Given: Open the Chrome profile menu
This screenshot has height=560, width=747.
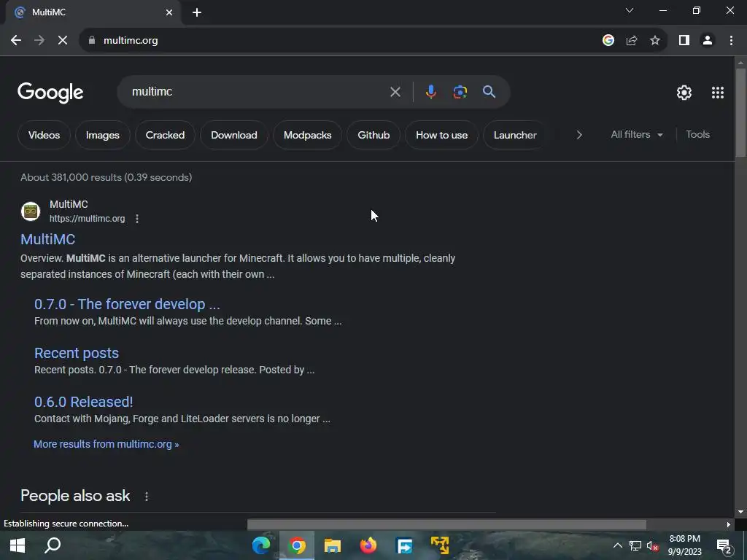Looking at the screenshot, I should tap(708, 41).
